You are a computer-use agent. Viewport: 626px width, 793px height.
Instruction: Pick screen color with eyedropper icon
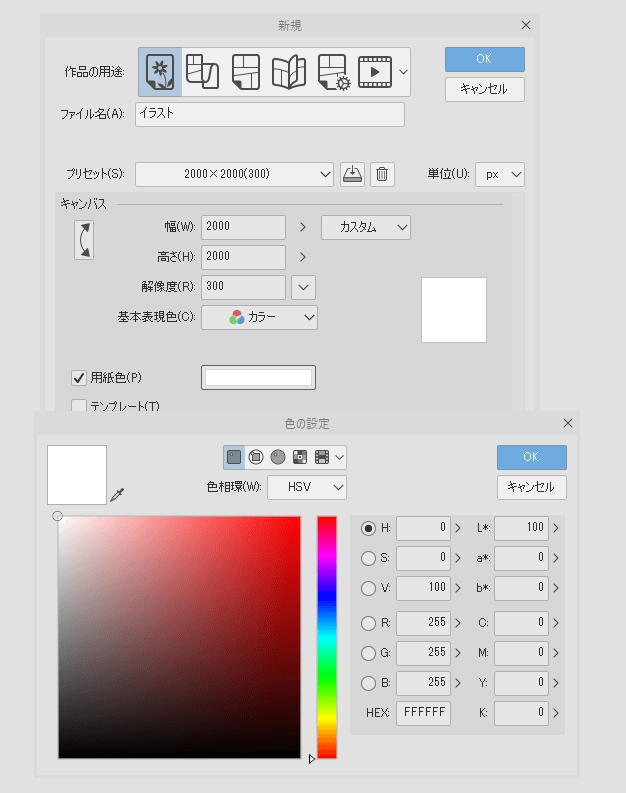pos(117,495)
